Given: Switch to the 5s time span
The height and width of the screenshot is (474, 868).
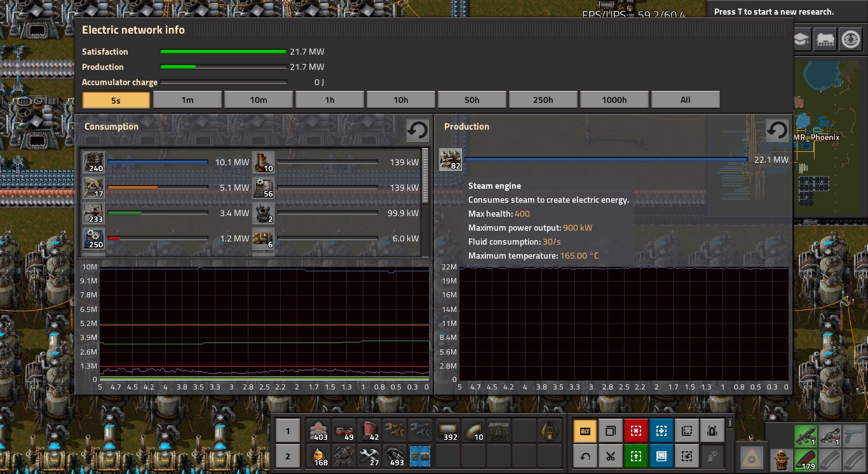Looking at the screenshot, I should 116,100.
